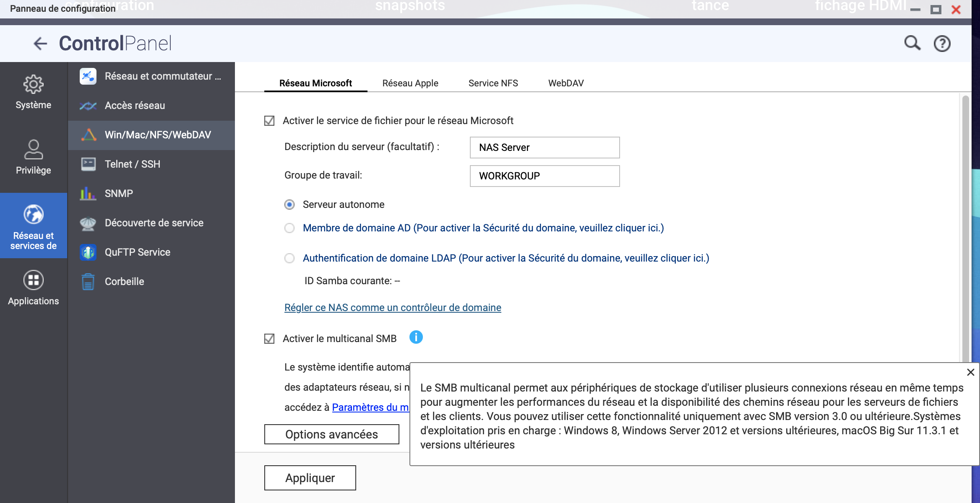Click the Réseau et commutateur icon
This screenshot has width=980, height=503.
pos(88,76)
